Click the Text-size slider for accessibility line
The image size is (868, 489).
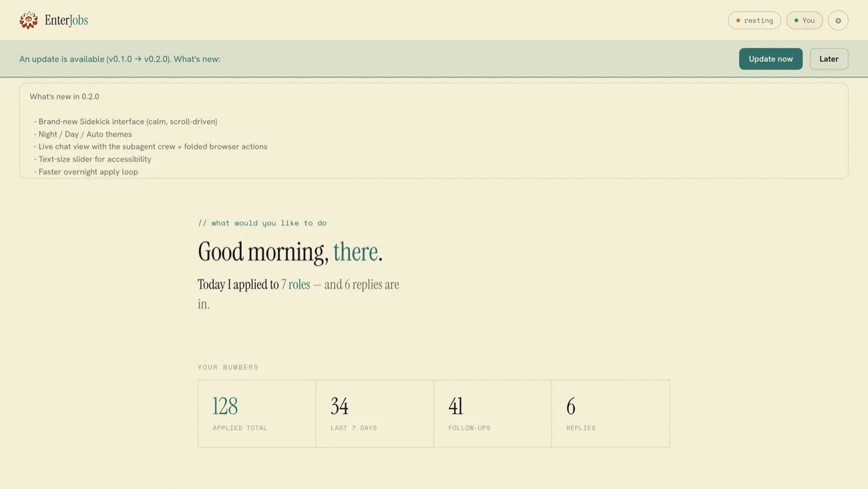click(x=92, y=159)
